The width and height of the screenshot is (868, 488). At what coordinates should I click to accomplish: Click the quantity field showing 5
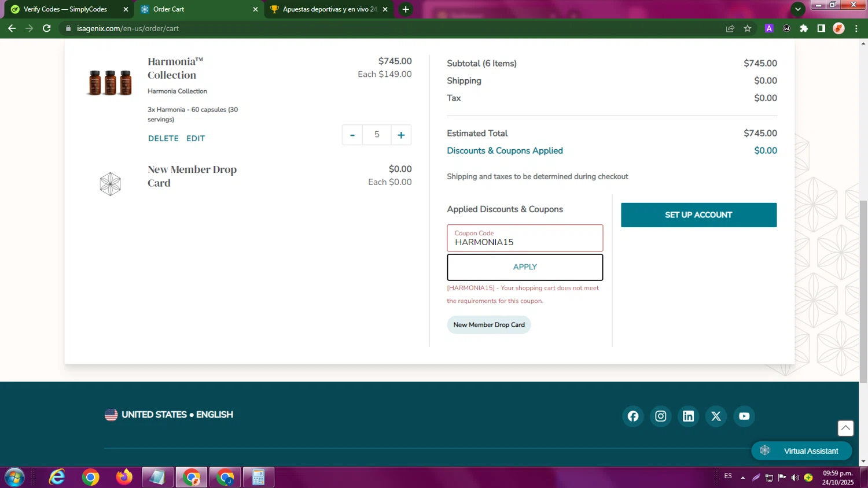(x=377, y=135)
